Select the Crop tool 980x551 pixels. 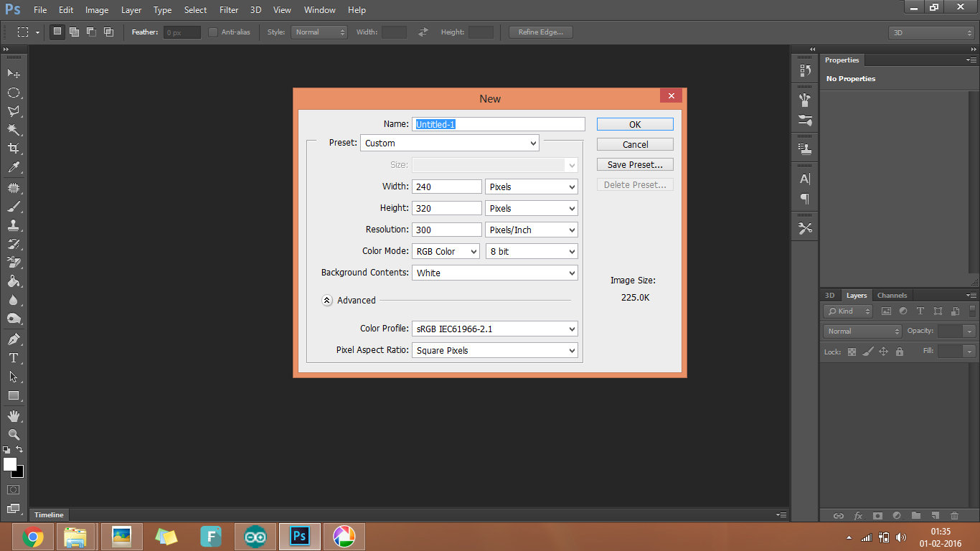14,149
